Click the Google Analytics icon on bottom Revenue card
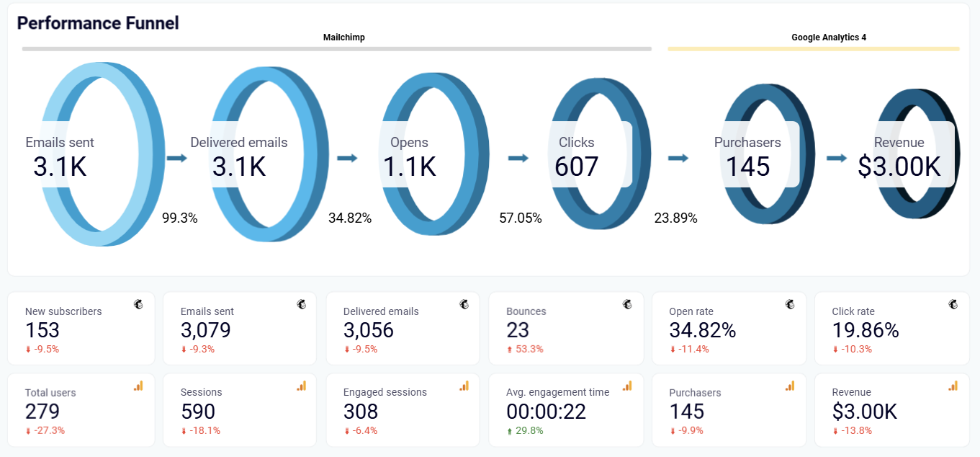980x457 pixels. click(953, 386)
